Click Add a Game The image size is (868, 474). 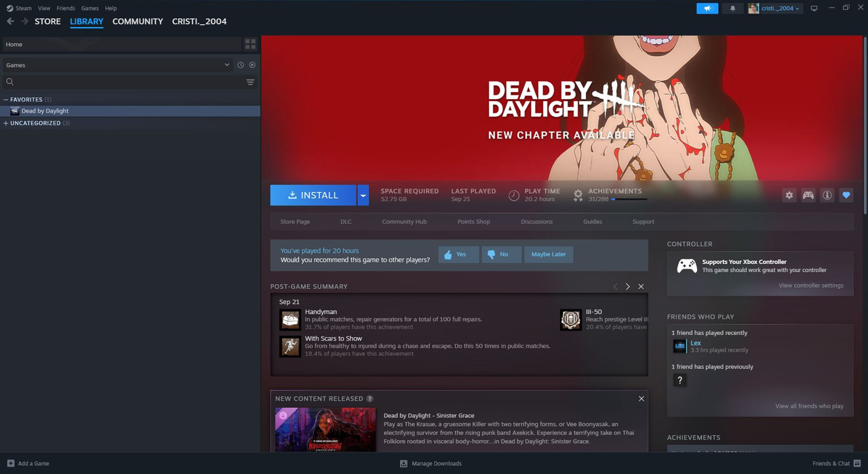pyautogui.click(x=28, y=464)
